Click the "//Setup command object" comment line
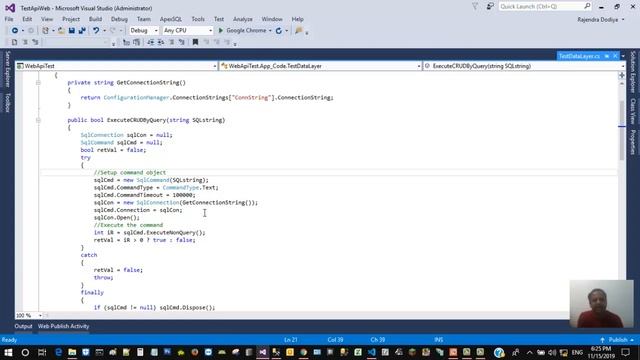 tap(130, 173)
